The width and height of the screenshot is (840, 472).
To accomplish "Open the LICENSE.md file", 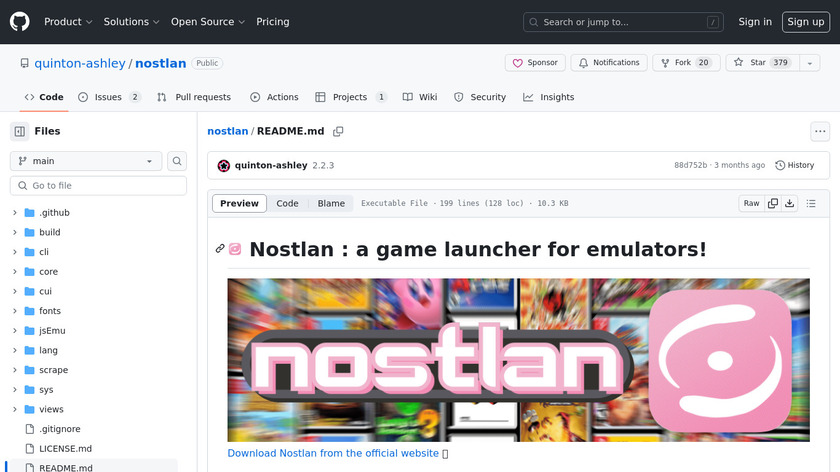I will tap(65, 448).
